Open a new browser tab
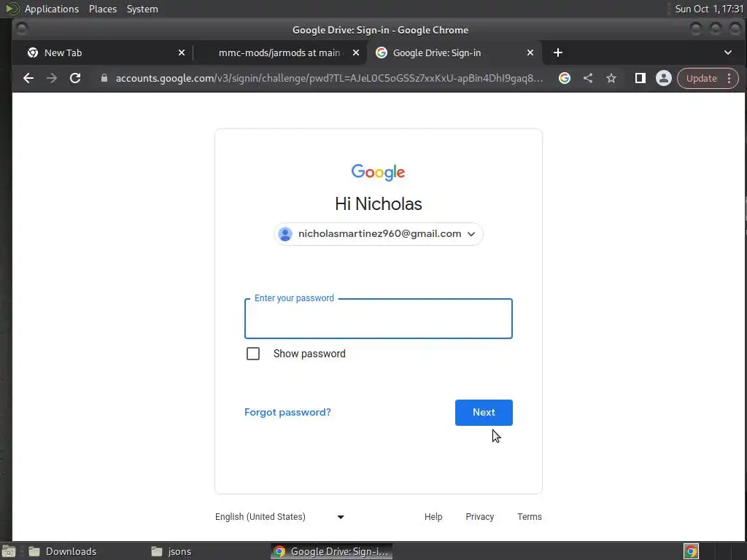 [x=558, y=52]
